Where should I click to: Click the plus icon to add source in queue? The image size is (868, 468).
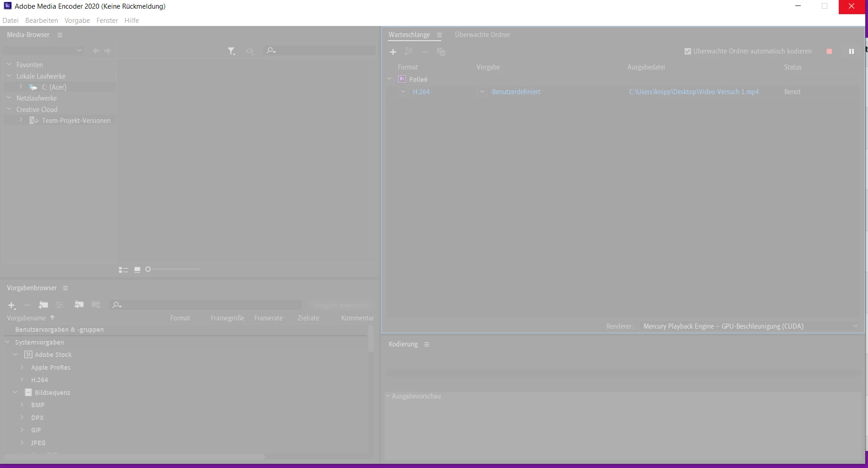coord(393,52)
